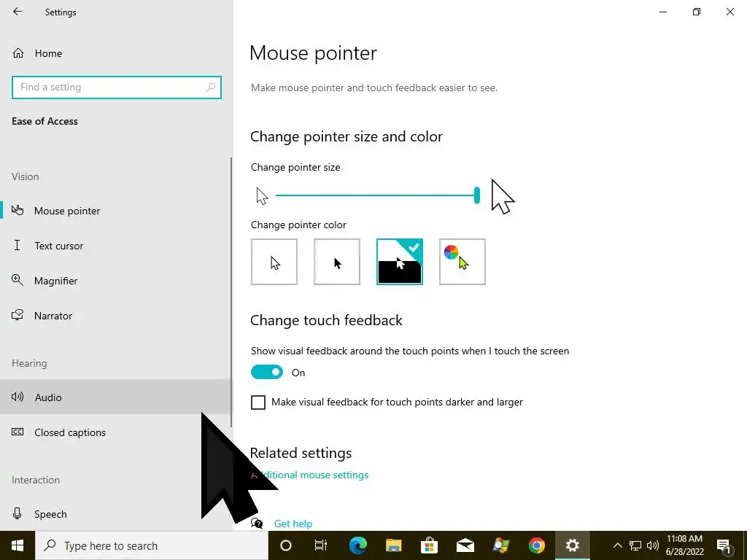This screenshot has height=560, width=747.
Task: Click the sidebar vertical scrollbar
Action: pos(231,292)
